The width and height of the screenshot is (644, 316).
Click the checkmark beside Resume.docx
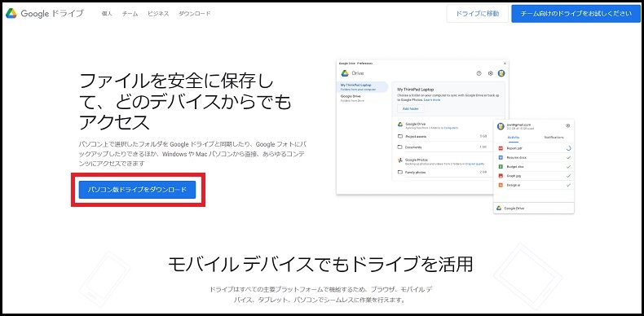[x=569, y=157]
